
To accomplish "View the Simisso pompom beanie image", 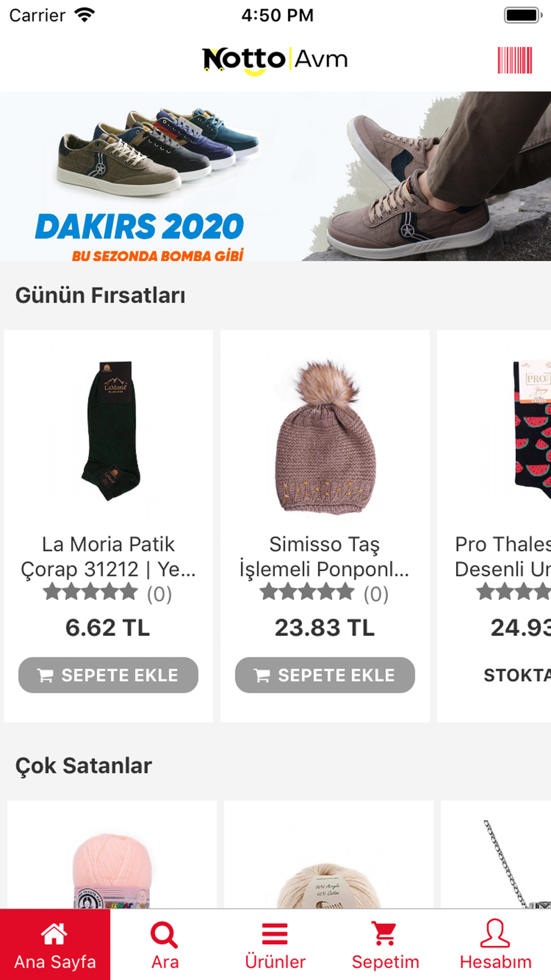I will click(x=325, y=437).
